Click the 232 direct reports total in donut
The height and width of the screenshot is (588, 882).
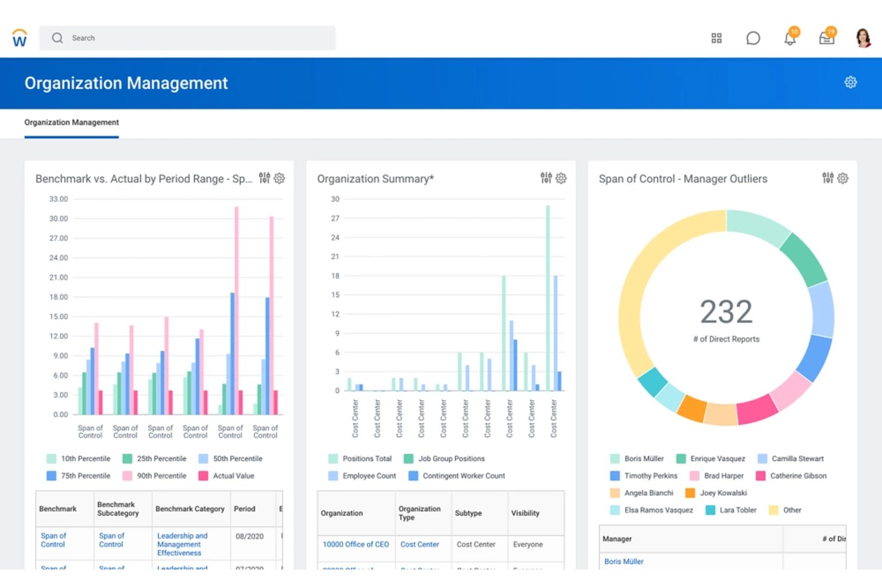point(726,312)
